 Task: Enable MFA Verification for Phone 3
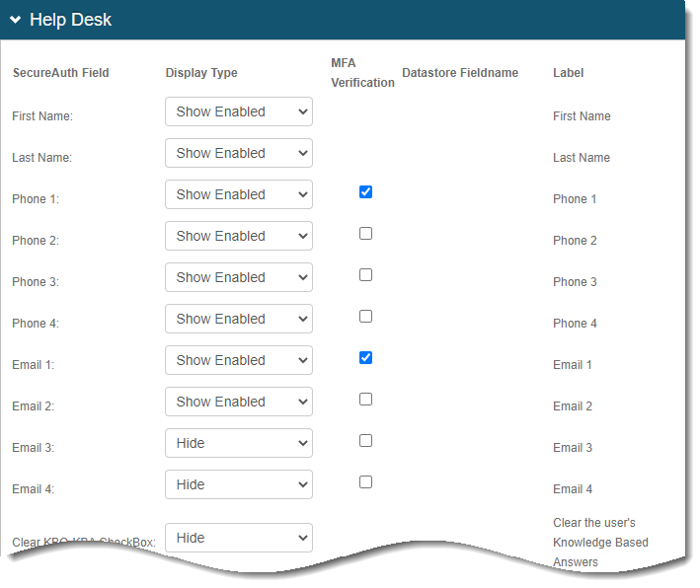(x=365, y=275)
